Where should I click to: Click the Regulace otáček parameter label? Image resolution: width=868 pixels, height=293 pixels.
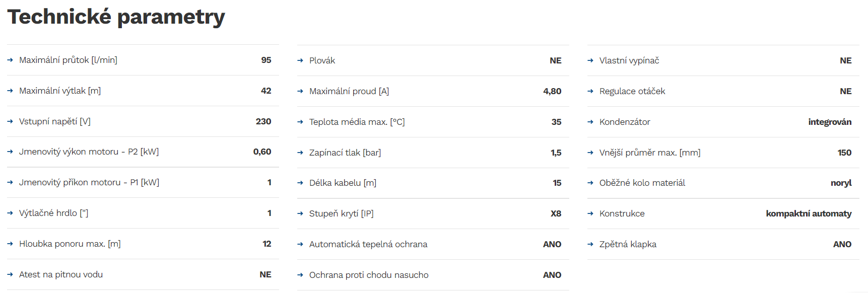tap(632, 91)
